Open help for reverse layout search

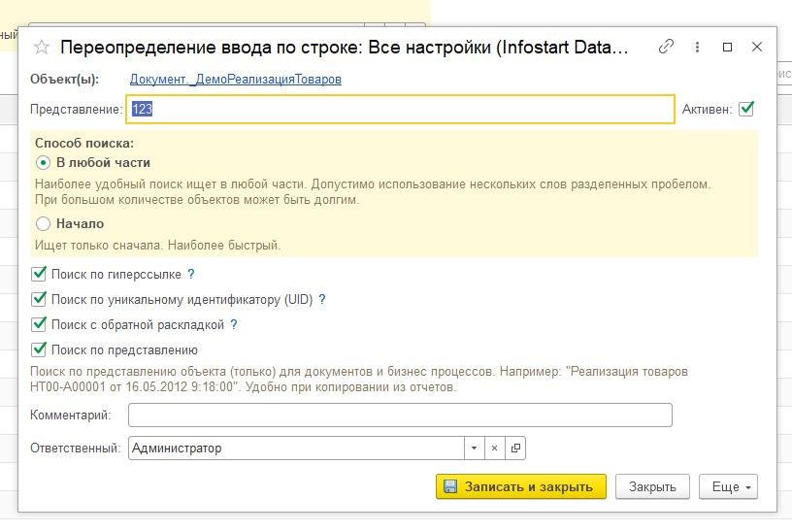233,325
